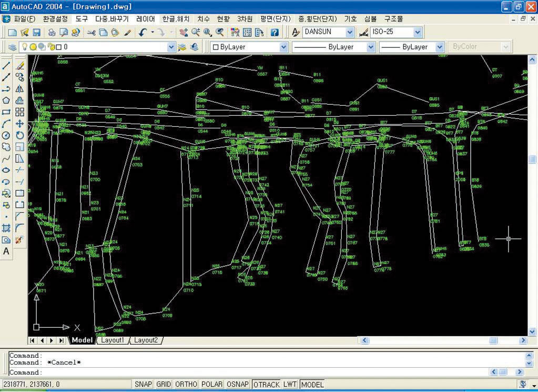Toggle OSNAP in the status bar
This screenshot has height=392, width=538.
(x=238, y=385)
